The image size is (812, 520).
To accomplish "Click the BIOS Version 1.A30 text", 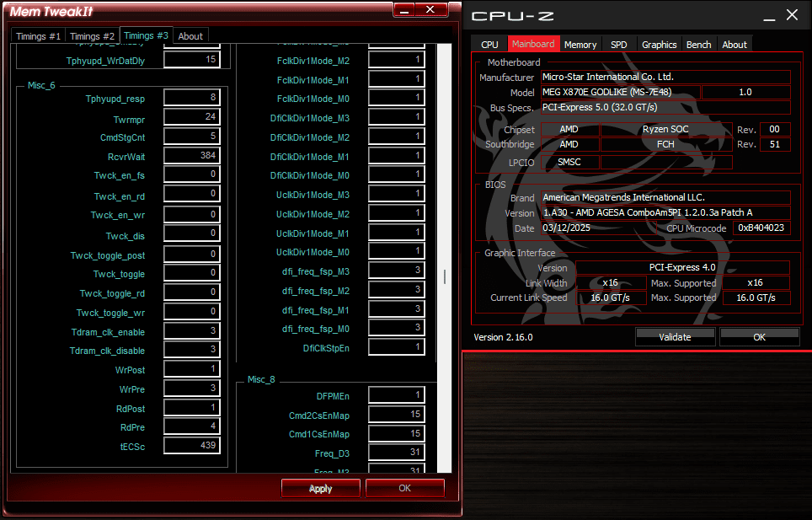I will click(x=647, y=212).
